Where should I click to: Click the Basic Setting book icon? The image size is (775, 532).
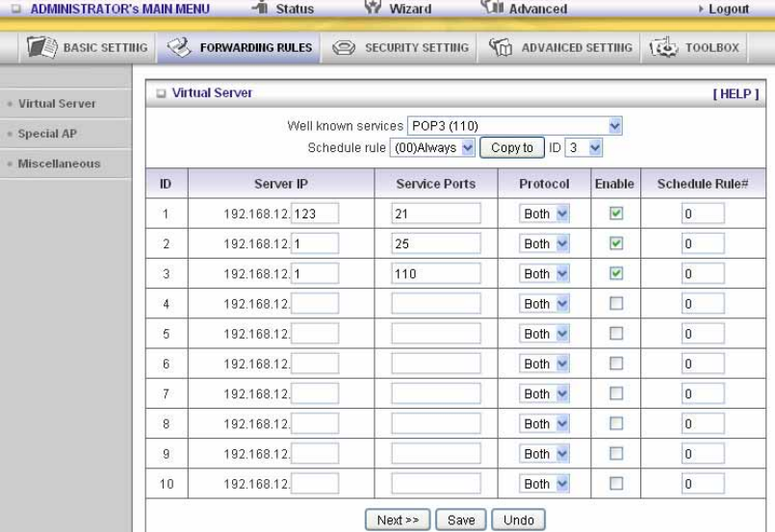coord(42,47)
